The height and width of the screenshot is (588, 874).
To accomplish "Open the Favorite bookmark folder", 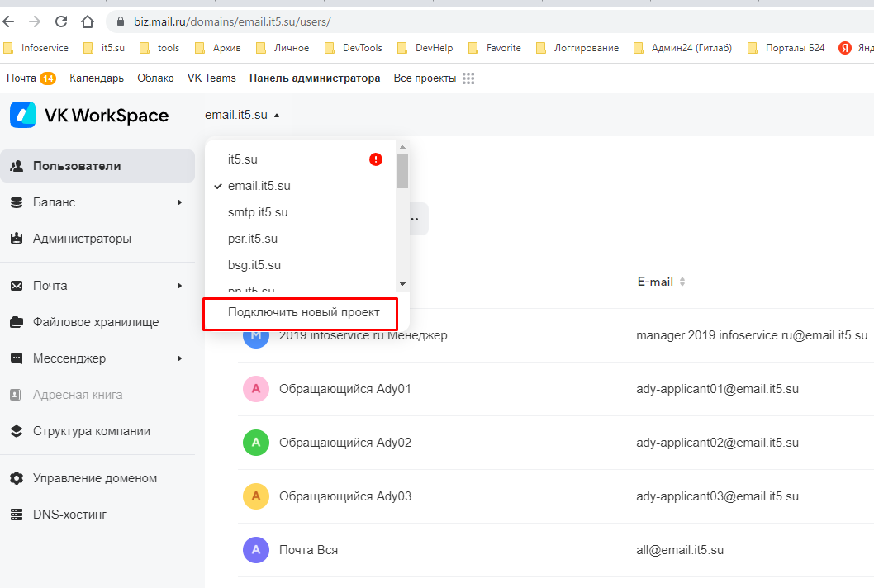I will (495, 48).
